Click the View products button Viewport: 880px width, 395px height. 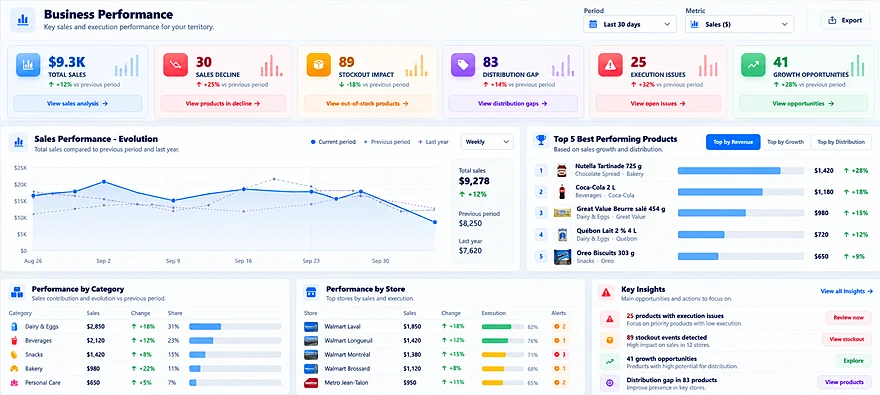tap(844, 382)
